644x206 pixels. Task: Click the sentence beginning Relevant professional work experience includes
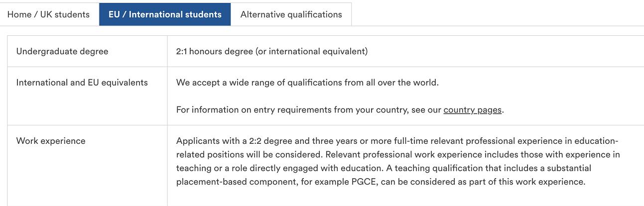[x=398, y=161]
